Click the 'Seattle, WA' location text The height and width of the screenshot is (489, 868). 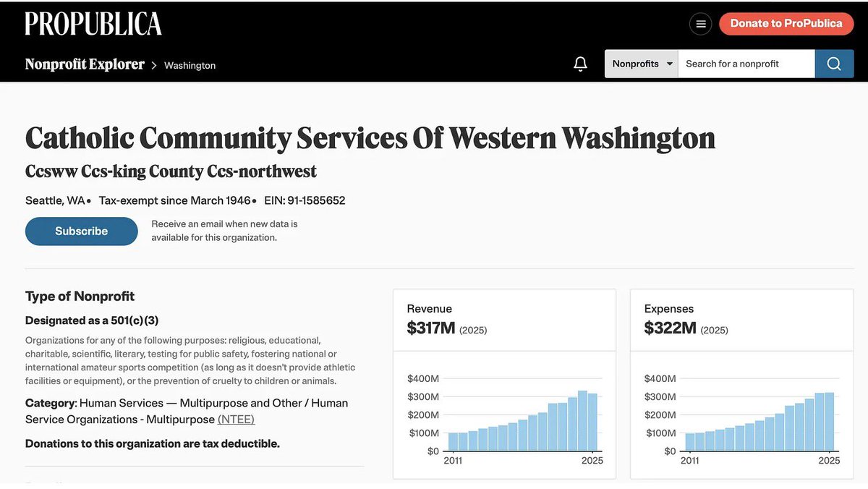(55, 200)
